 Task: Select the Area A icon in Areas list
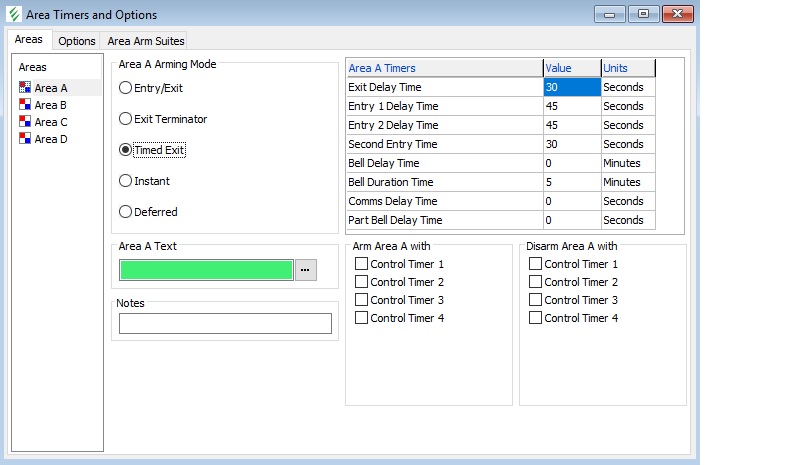pyautogui.click(x=25, y=88)
